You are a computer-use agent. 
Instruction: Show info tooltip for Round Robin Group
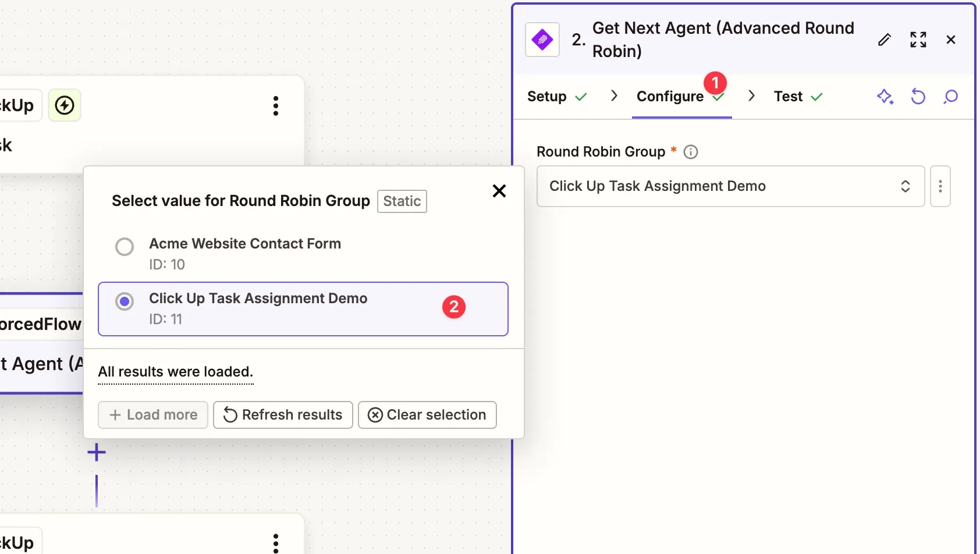(x=691, y=152)
